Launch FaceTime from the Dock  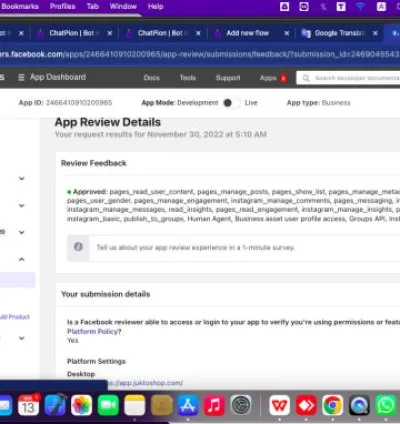tap(108, 405)
